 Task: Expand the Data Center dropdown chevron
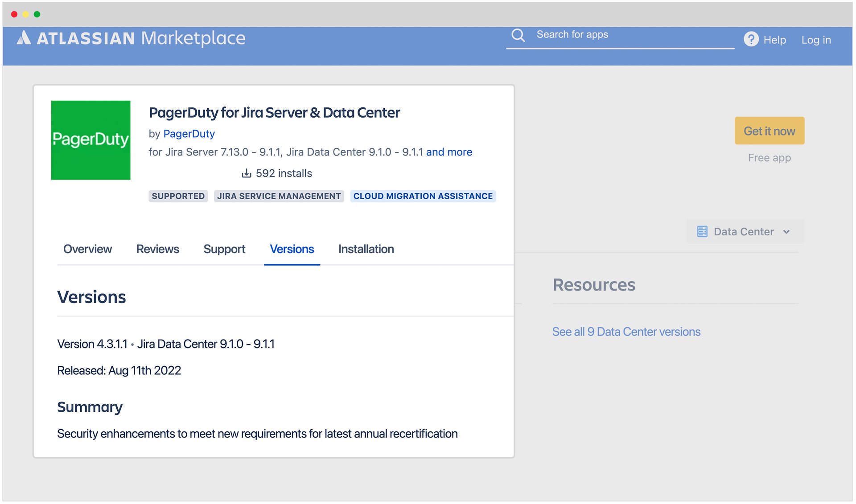click(786, 232)
